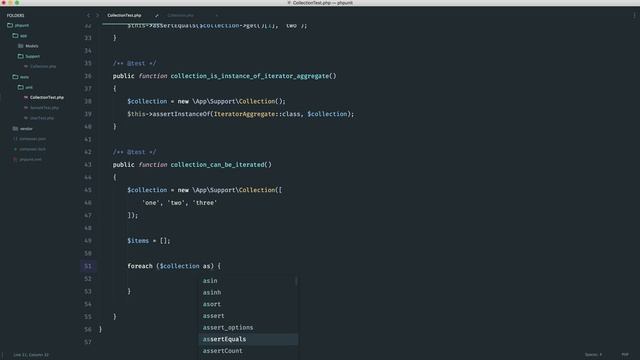Screen dimensions: 640x360
Task: Choose asort from autocomplete list
Action: click(x=248, y=304)
